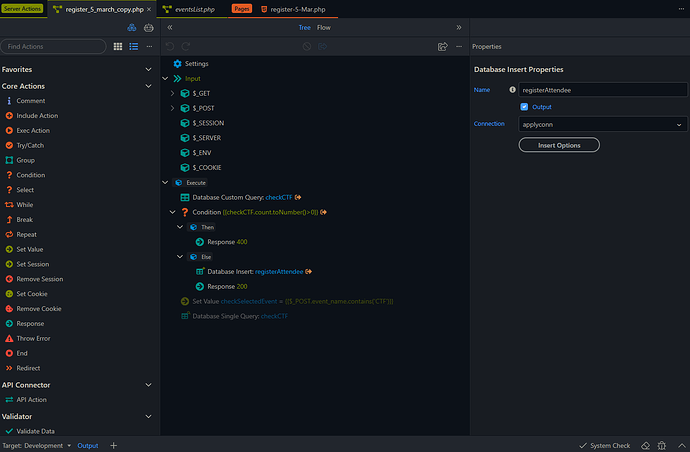Expand the $_GET node
The image size is (690, 452).
(x=172, y=93)
